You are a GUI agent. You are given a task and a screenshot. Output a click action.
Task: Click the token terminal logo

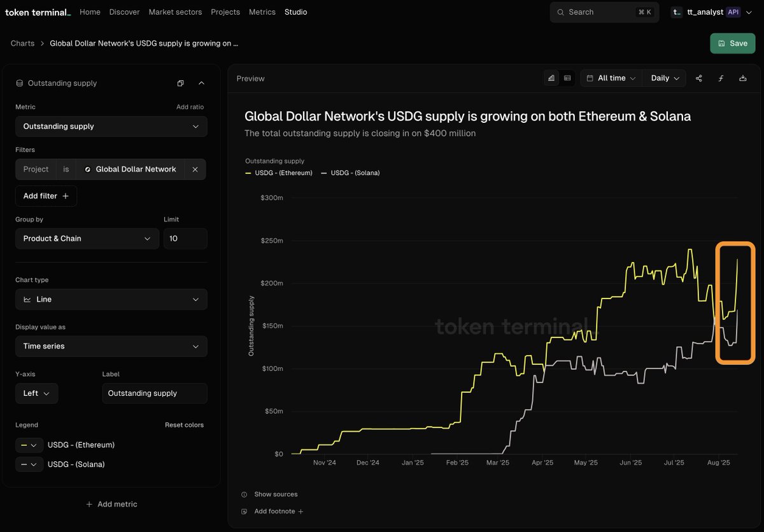[38, 12]
